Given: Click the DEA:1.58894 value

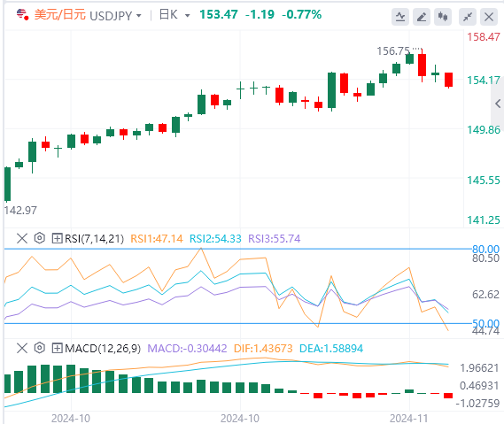Looking at the screenshot, I should pos(331,349).
